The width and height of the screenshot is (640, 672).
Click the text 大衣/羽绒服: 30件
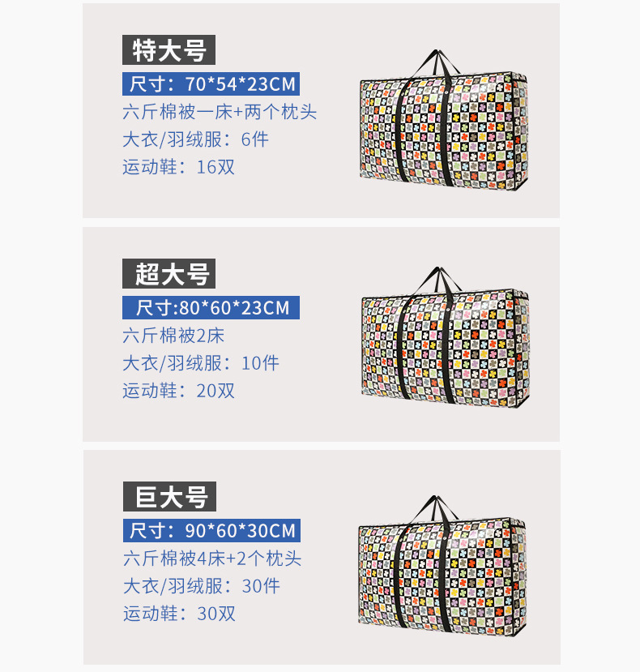202,586
